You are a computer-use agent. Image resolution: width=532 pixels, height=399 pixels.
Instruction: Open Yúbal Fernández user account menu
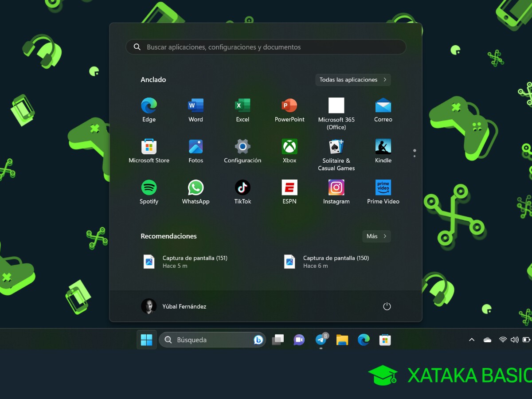coord(174,306)
